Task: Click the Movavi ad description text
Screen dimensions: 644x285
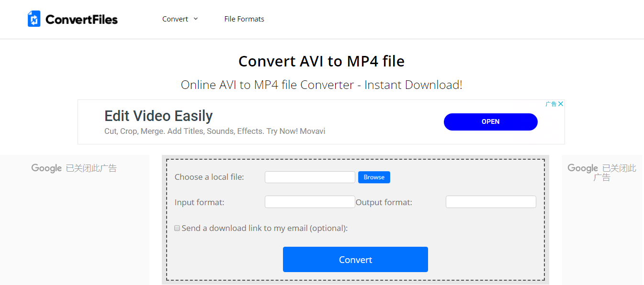Action: point(215,131)
